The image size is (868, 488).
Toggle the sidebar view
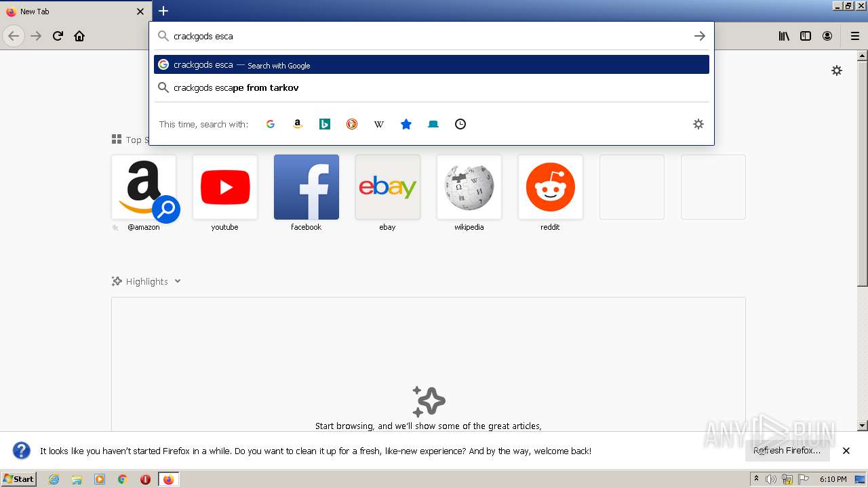click(x=806, y=36)
